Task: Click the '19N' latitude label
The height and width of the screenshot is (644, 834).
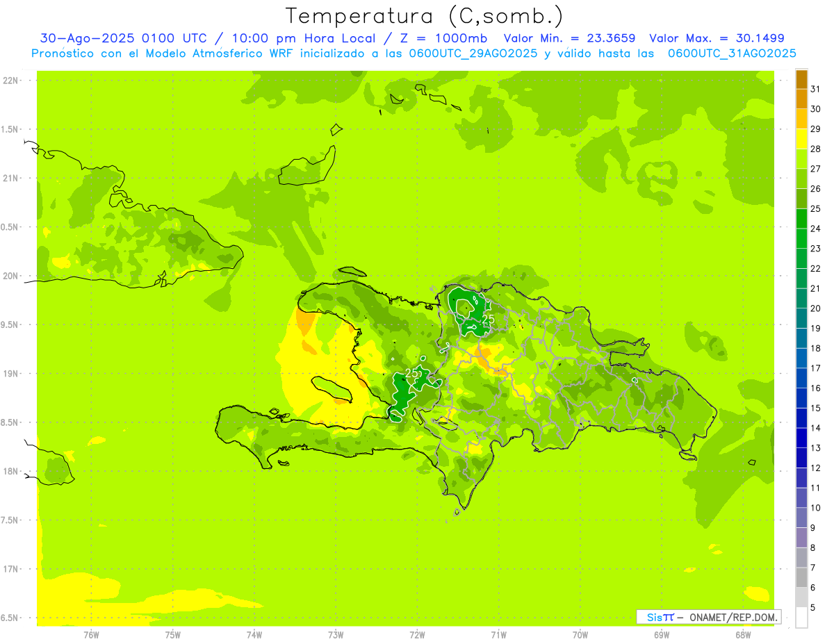Action: click(11, 374)
